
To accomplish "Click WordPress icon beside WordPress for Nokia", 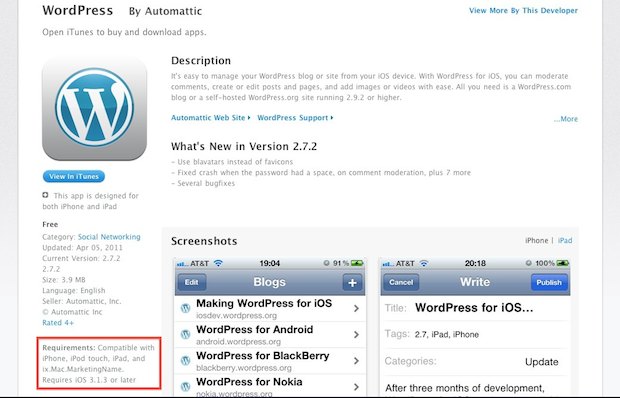I will point(185,387).
